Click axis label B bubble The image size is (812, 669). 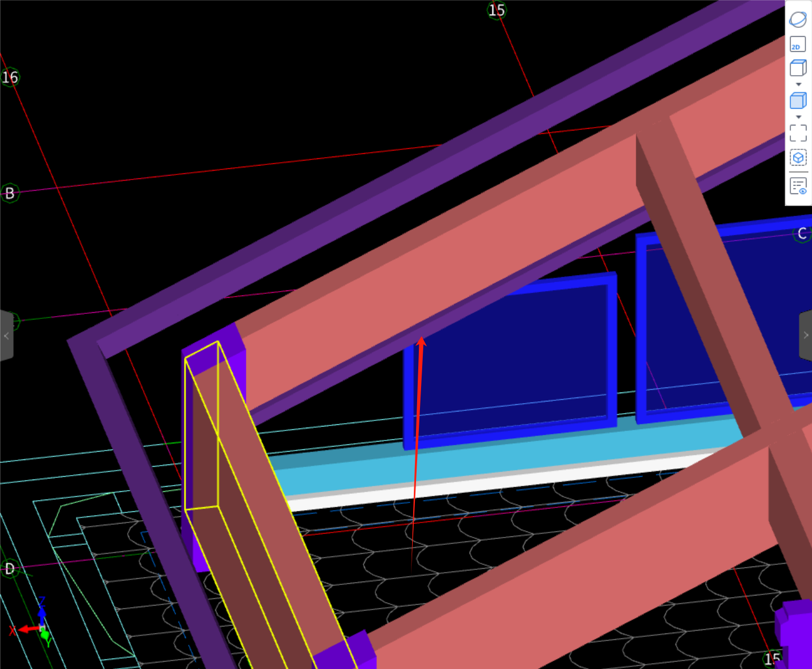[x=9, y=193]
